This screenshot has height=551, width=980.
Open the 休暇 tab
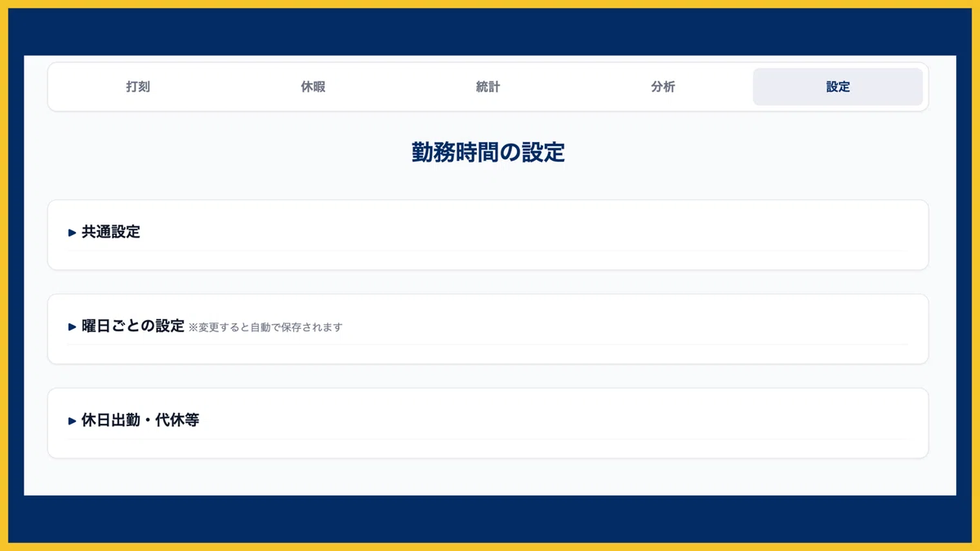313,87
